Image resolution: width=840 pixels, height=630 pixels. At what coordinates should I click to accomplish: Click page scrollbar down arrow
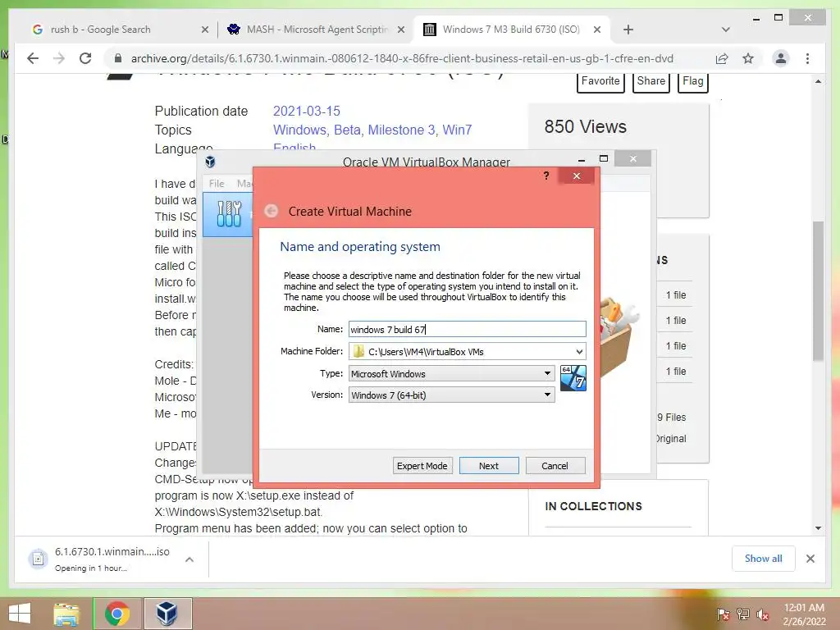(818, 528)
